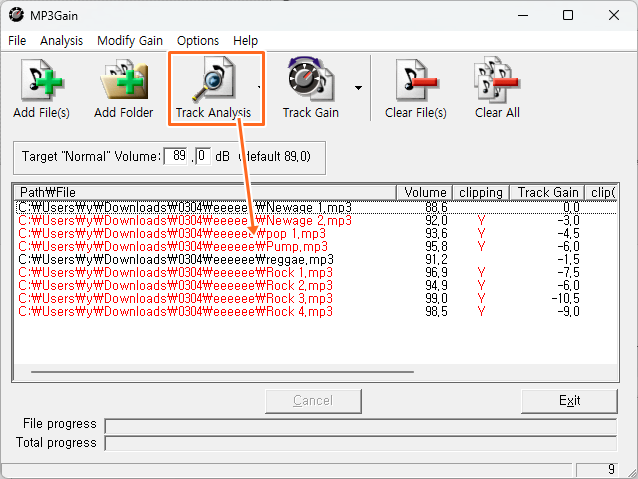Select the pop 1.mp3 row

pyautogui.click(x=316, y=234)
